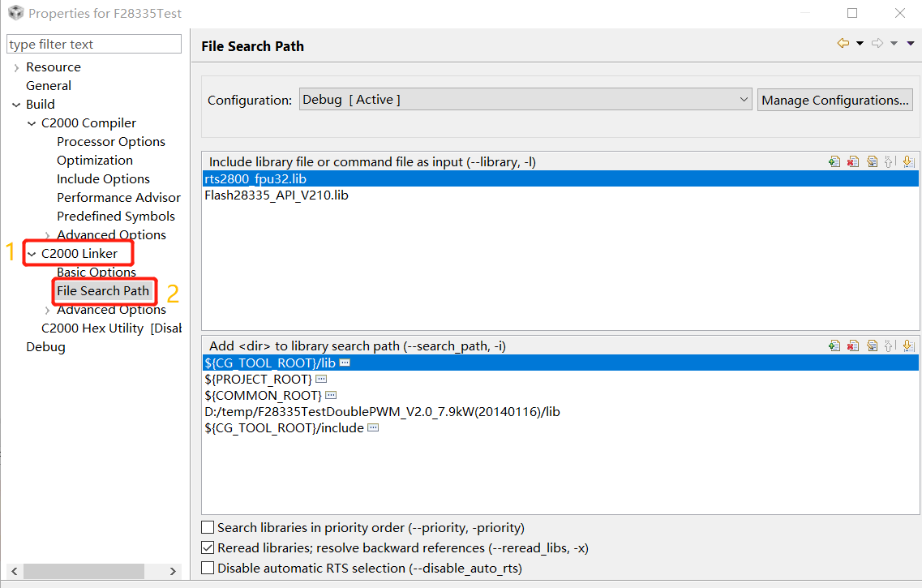The image size is (922, 588).
Task: Click the type filter text field
Action: click(94, 44)
